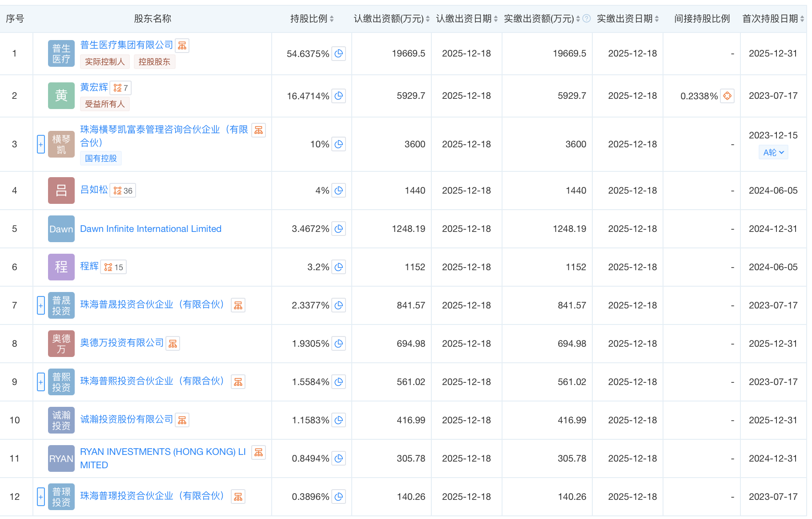The height and width of the screenshot is (519, 812).
Task: Open equity structure icon beside 珠海普晟投资合伙企业
Action: [x=238, y=305]
